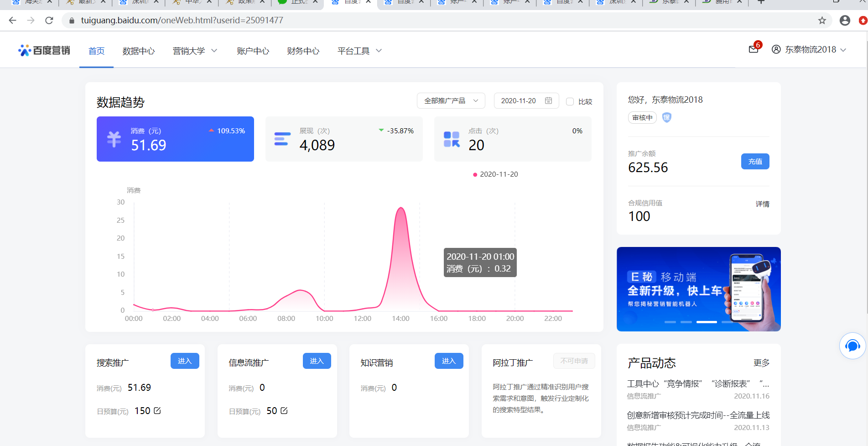Click the chart data point at 01:00
Screen dimensions: 868x446
(x=153, y=310)
